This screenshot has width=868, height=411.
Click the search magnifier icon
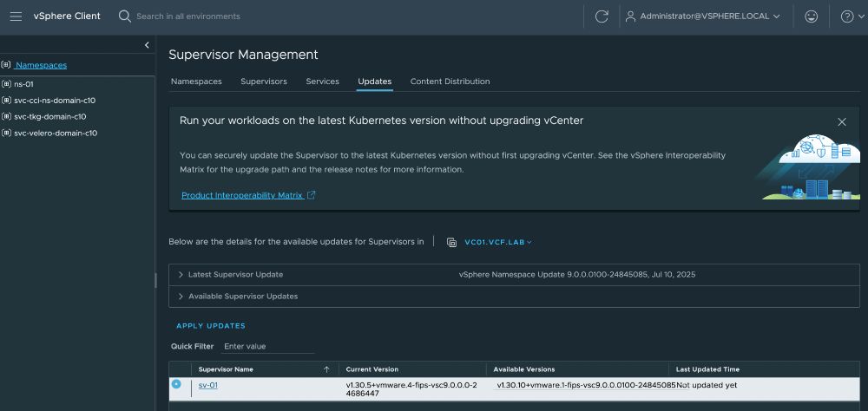(124, 16)
